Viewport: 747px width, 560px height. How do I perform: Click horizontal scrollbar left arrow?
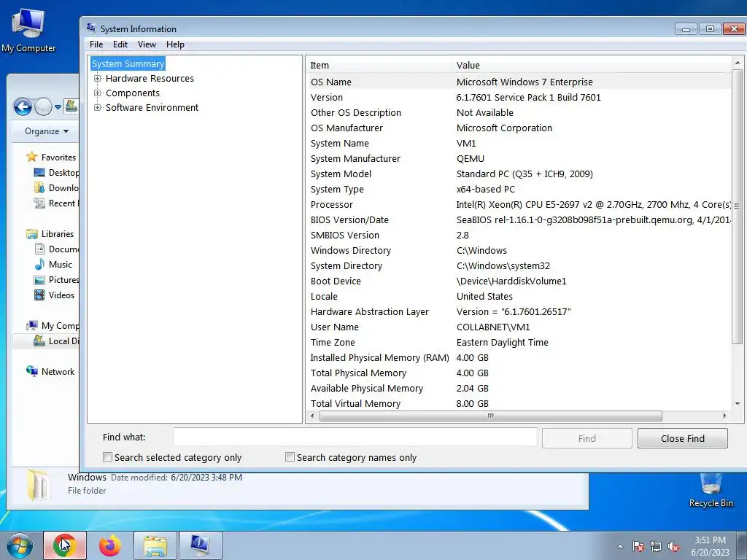click(312, 416)
